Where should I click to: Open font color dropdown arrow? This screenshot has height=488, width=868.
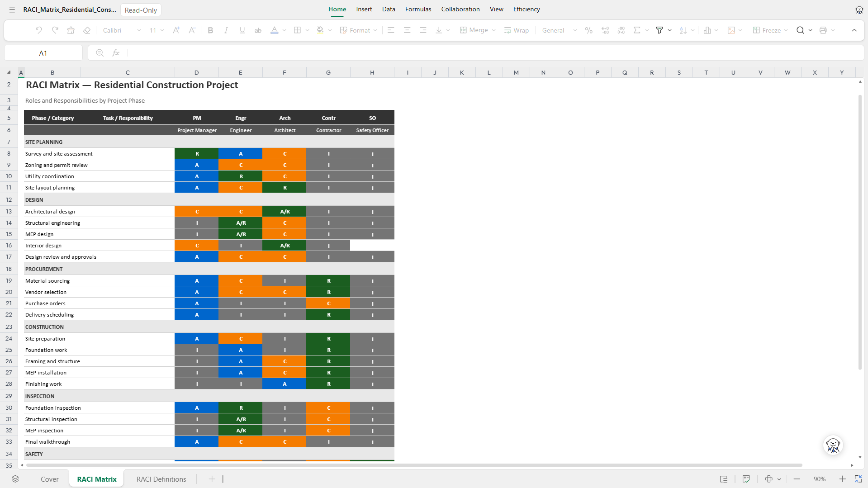[x=284, y=30]
